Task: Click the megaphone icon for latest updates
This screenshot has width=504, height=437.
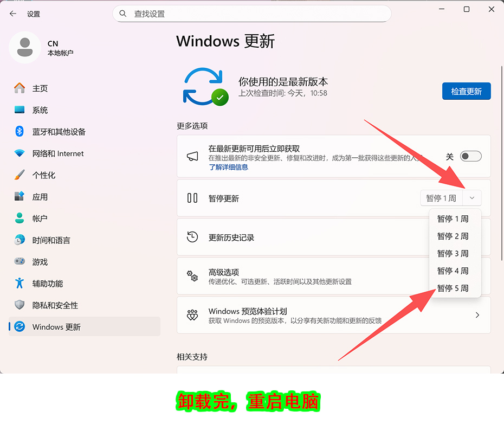Action: tap(192, 157)
